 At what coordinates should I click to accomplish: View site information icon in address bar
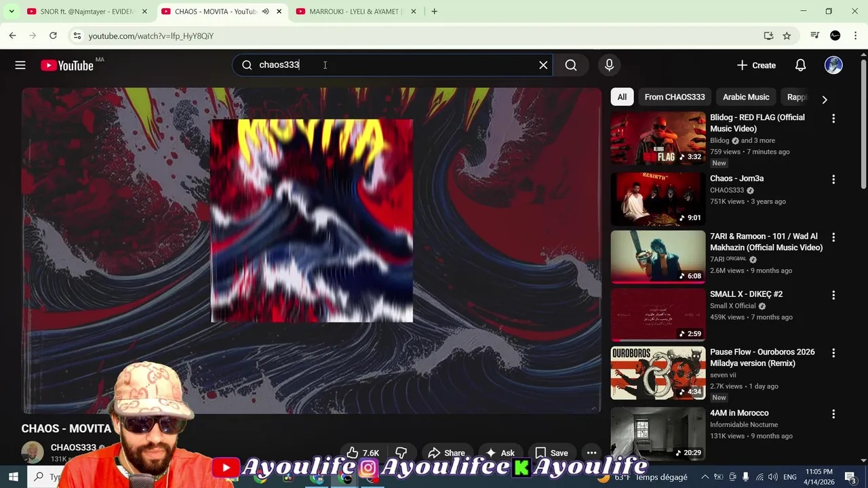77,36
